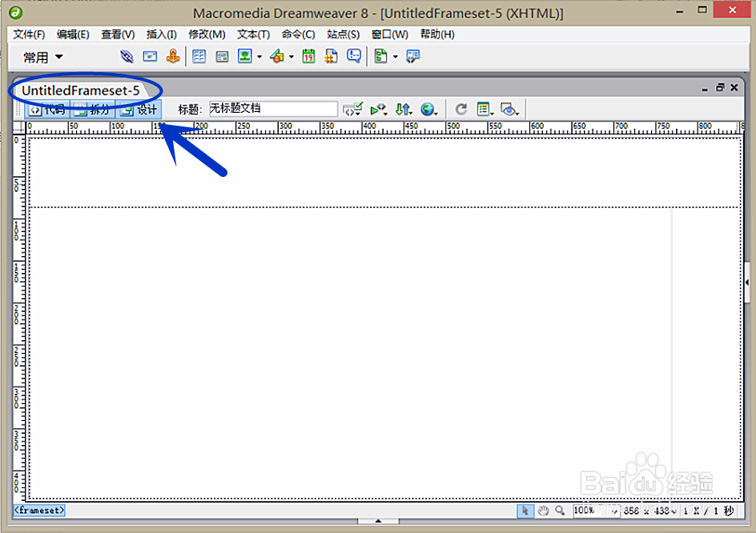756x533 pixels.
Task: Open the View Options icon
Action: click(x=485, y=110)
